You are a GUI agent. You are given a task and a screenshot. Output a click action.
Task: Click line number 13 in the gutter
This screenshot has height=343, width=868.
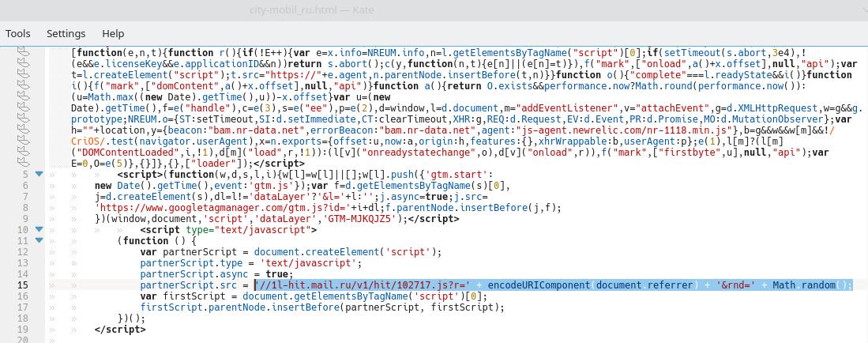(x=23, y=262)
